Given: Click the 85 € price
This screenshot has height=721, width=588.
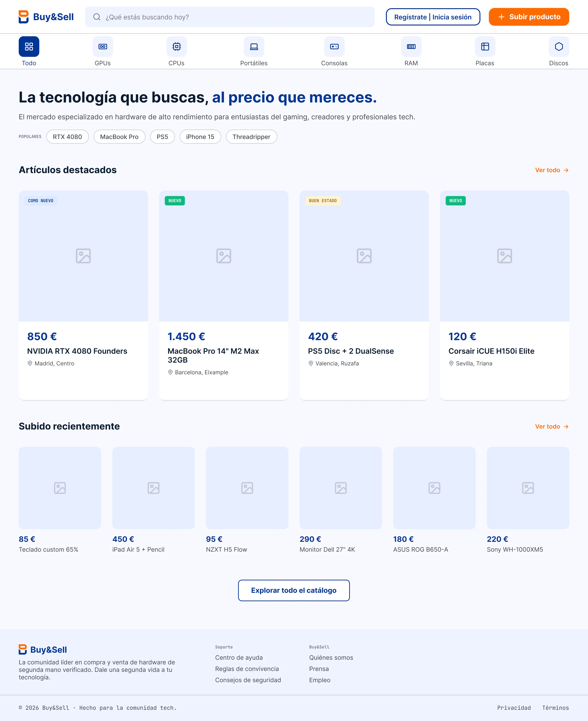Looking at the screenshot, I should (x=27, y=539).
